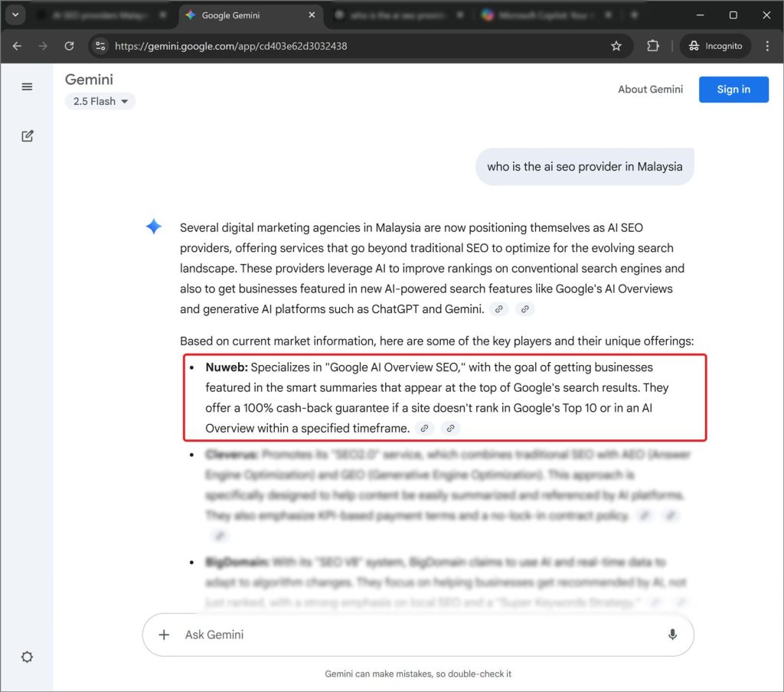Screen dimensions: 784x692
Task: Click the address bar URL
Action: point(231,46)
